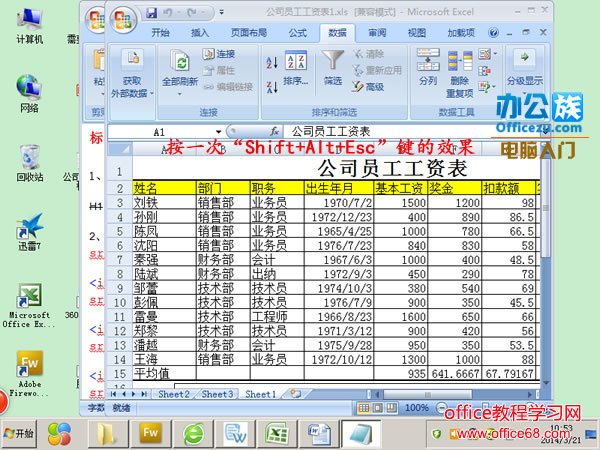The height and width of the screenshot is (450, 600).
Task: Sort ascending A to Z
Action: tap(272, 62)
